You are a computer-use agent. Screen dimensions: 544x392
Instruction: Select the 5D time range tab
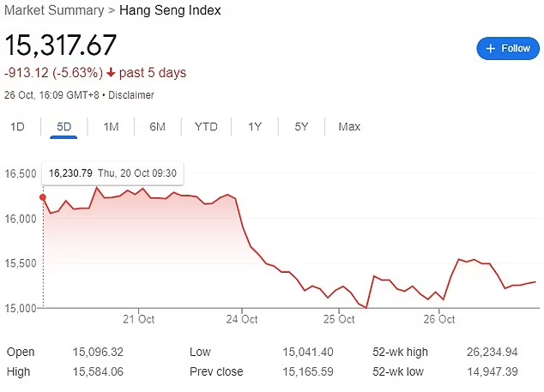tap(63, 127)
